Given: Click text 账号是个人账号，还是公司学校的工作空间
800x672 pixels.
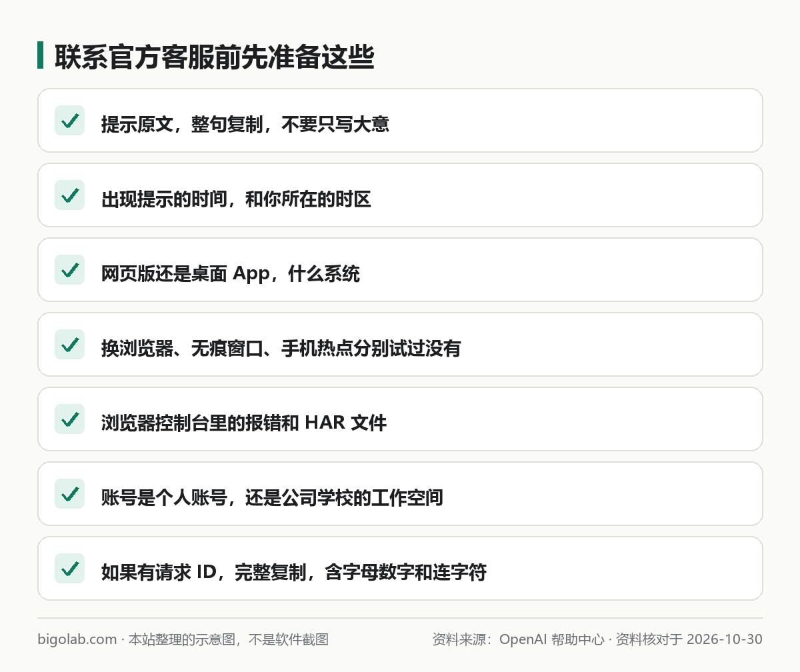Looking at the screenshot, I should 272,497.
